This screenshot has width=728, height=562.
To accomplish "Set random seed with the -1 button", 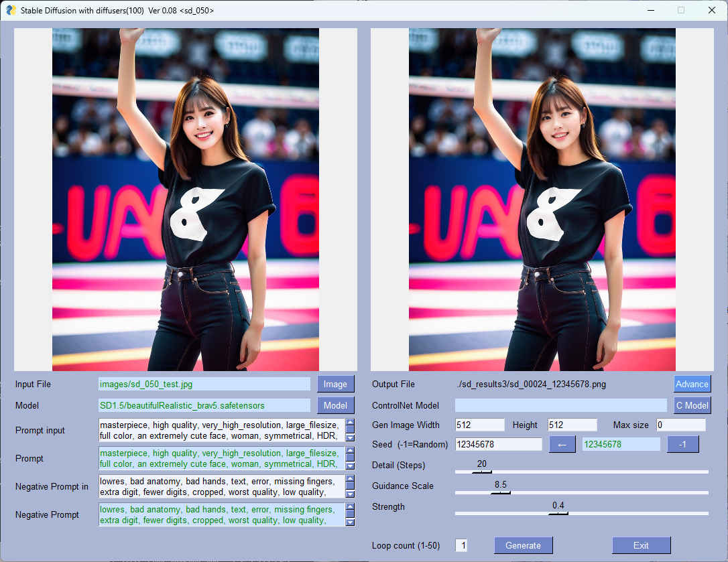I will pos(682,444).
